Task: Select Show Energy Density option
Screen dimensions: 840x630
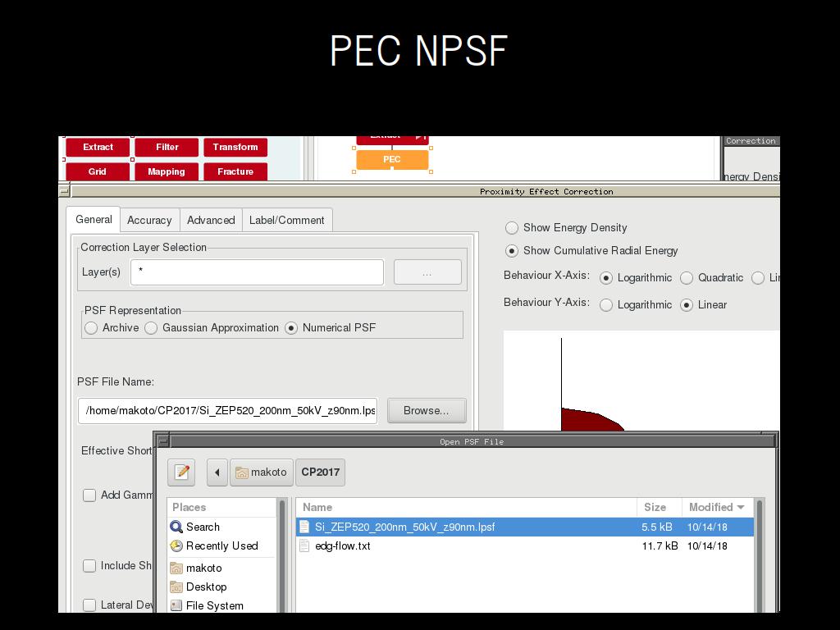Action: coord(512,228)
